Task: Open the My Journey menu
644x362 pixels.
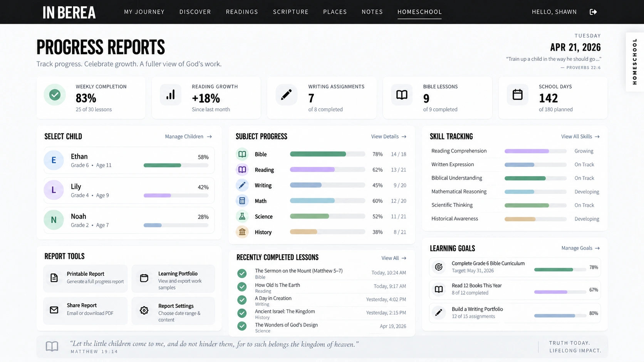Action: tap(144, 12)
